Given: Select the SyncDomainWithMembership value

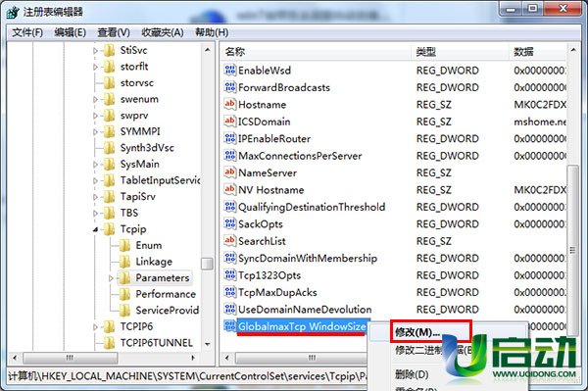Looking at the screenshot, I should pyautogui.click(x=308, y=258).
